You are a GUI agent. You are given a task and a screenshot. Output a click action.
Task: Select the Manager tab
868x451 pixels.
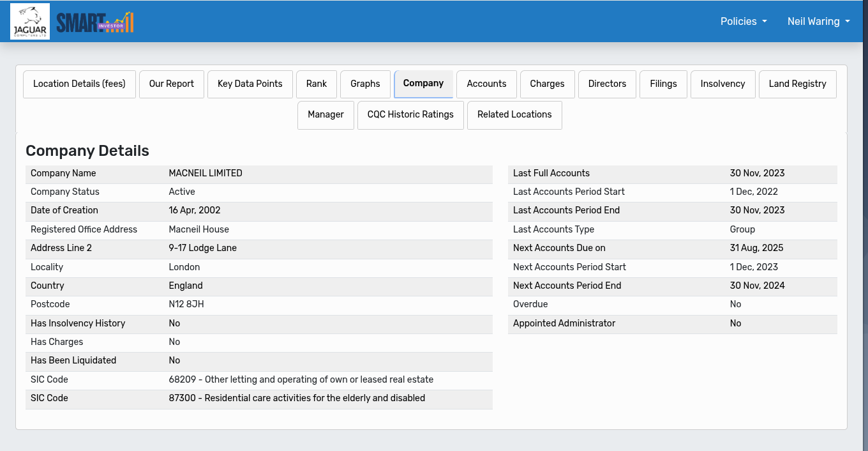[x=325, y=114]
